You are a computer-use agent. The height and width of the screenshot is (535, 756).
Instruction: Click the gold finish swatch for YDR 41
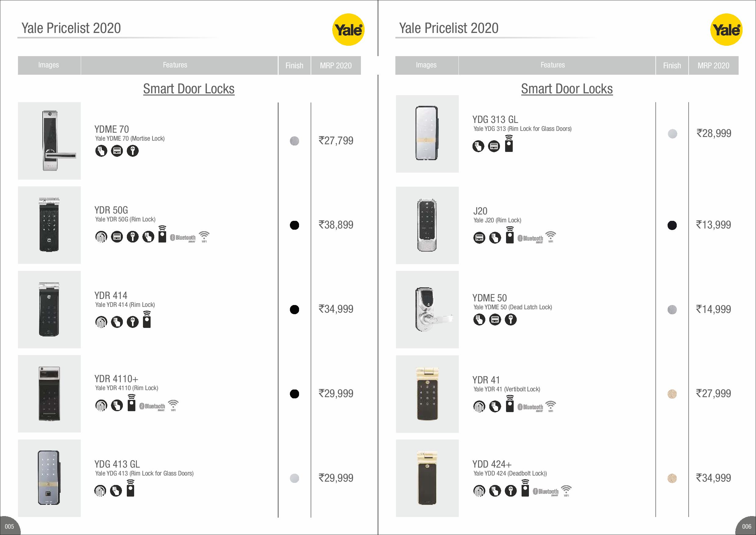point(672,394)
